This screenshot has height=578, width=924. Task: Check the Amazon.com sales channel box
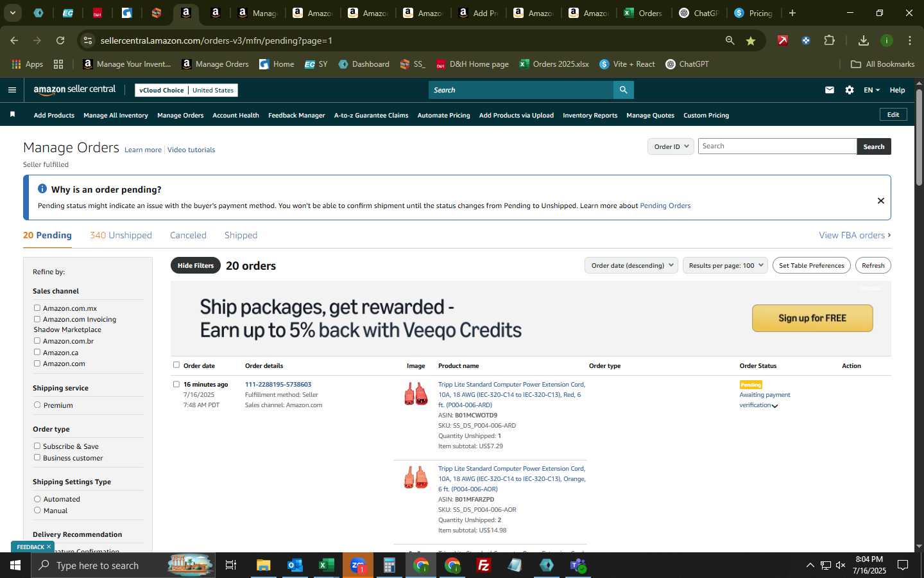(x=37, y=363)
